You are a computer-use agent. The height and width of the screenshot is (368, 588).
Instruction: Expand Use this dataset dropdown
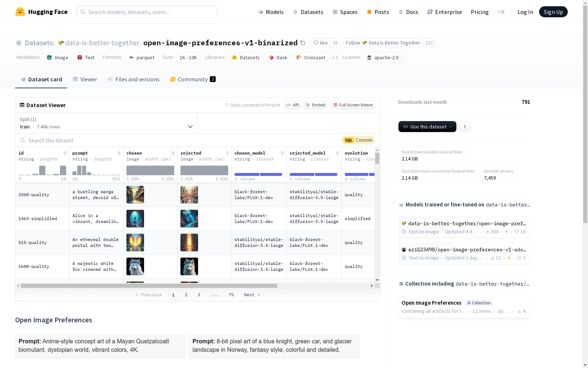click(427, 127)
